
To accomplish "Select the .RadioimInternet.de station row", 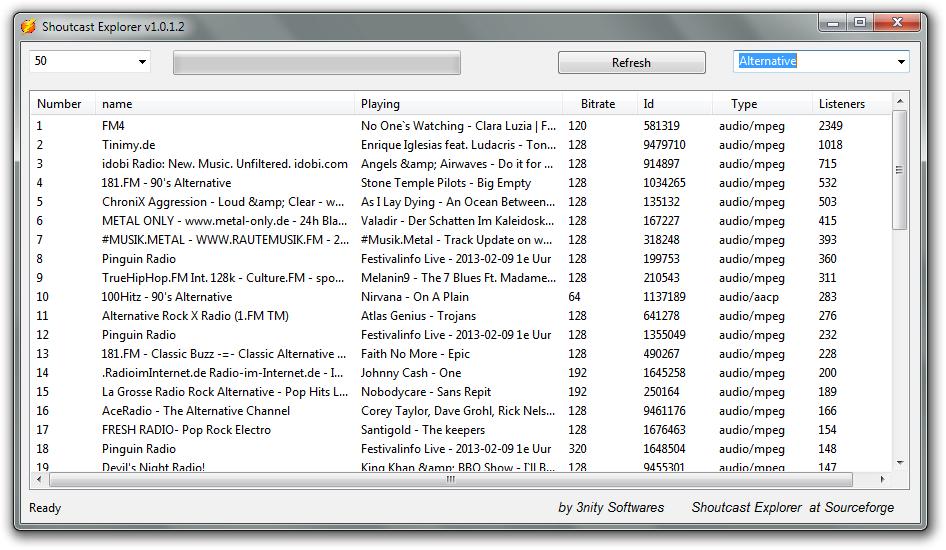I will pyautogui.click(x=461, y=373).
